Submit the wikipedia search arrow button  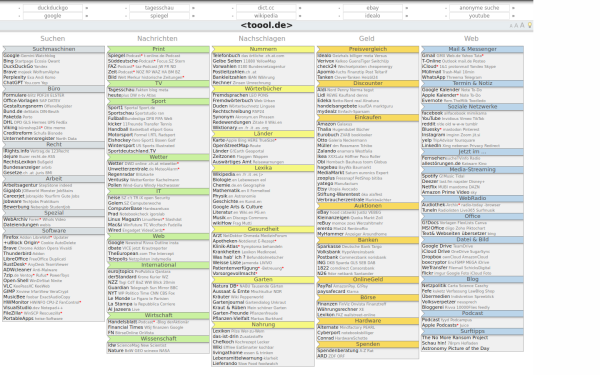[x=300, y=16]
